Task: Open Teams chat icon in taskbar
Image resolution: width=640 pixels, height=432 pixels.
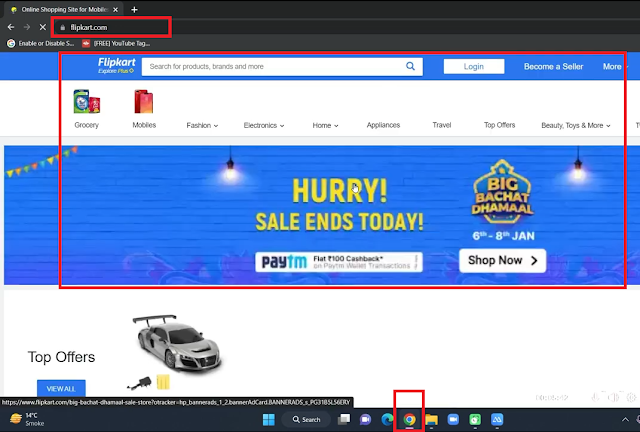Action: click(365, 419)
